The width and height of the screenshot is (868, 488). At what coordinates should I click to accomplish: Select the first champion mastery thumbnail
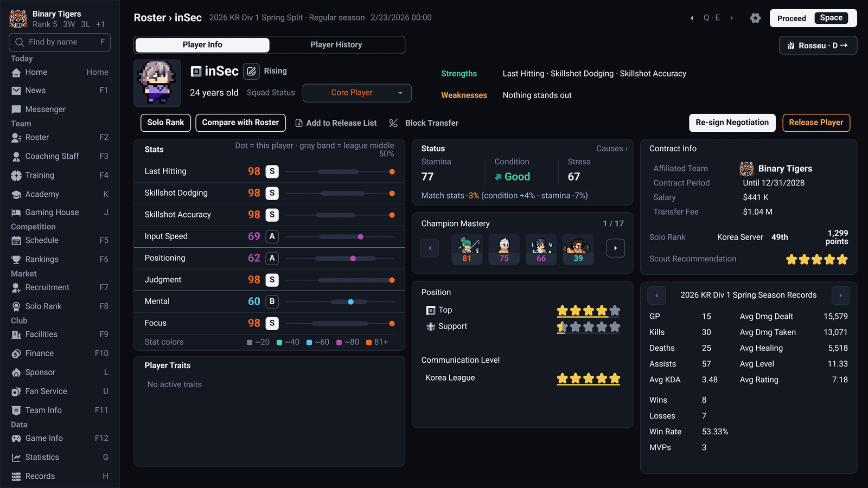[x=467, y=249]
